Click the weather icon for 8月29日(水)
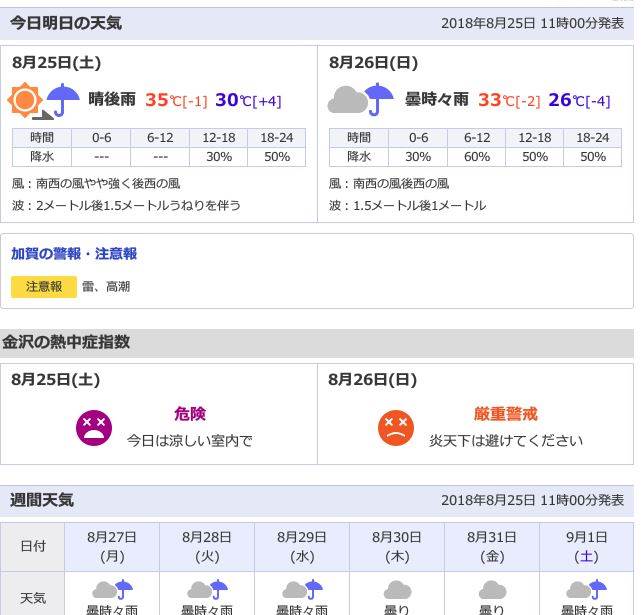Screen dimensions: 641x615 (302, 589)
